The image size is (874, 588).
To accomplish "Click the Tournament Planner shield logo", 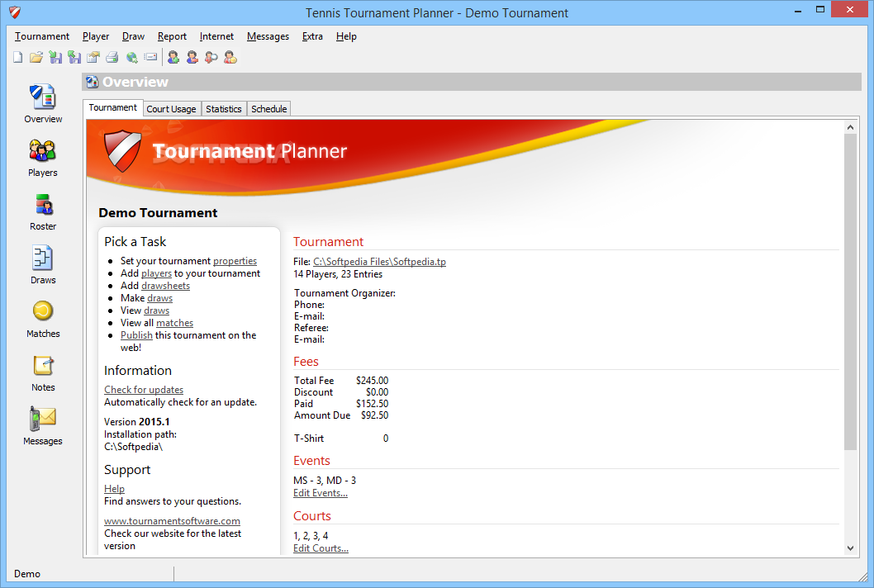I will click(122, 150).
